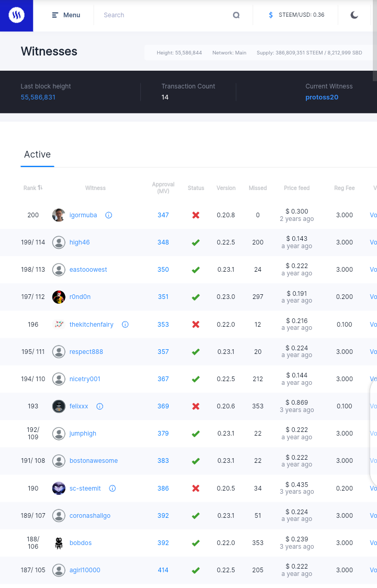Click nicetry001 default avatar icon

point(59,379)
